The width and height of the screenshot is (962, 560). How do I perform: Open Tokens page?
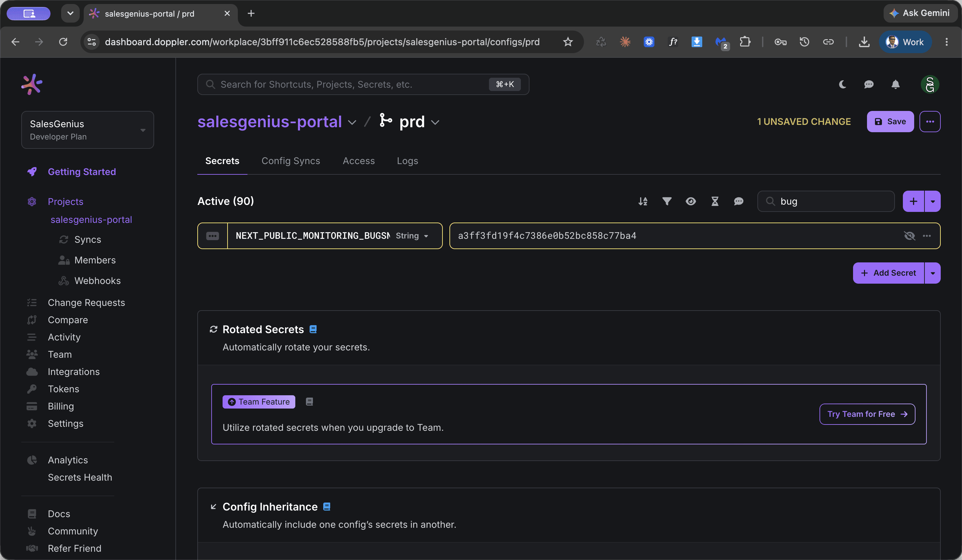point(63,389)
